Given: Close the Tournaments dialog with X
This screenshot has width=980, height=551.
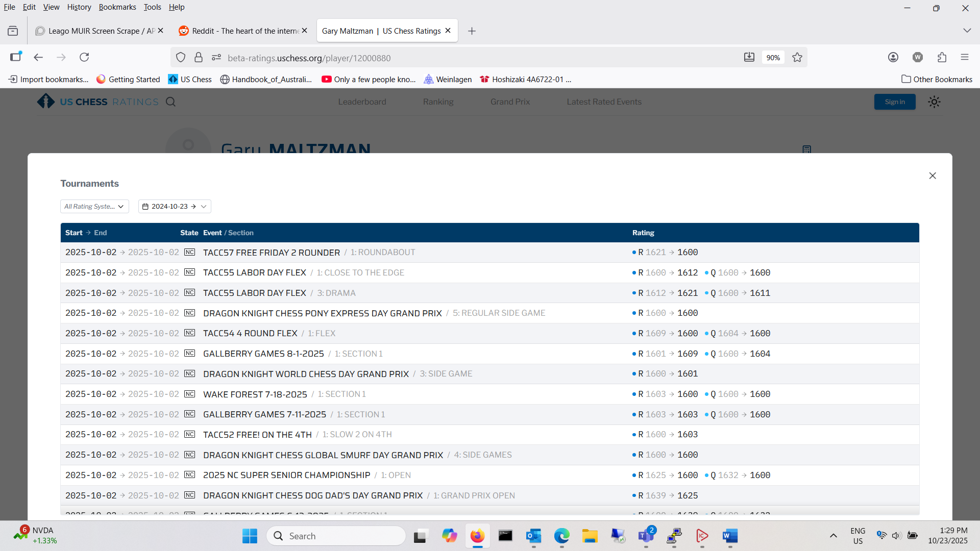Looking at the screenshot, I should 933,176.
